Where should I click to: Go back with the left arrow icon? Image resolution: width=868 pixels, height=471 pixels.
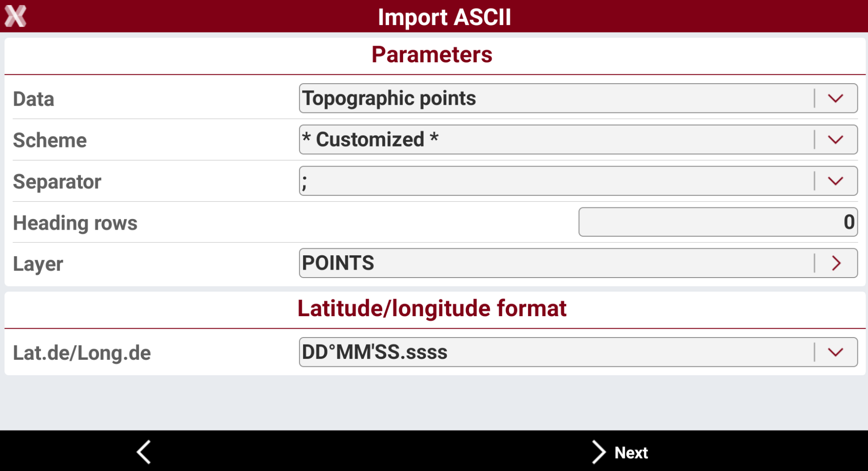pos(144,452)
